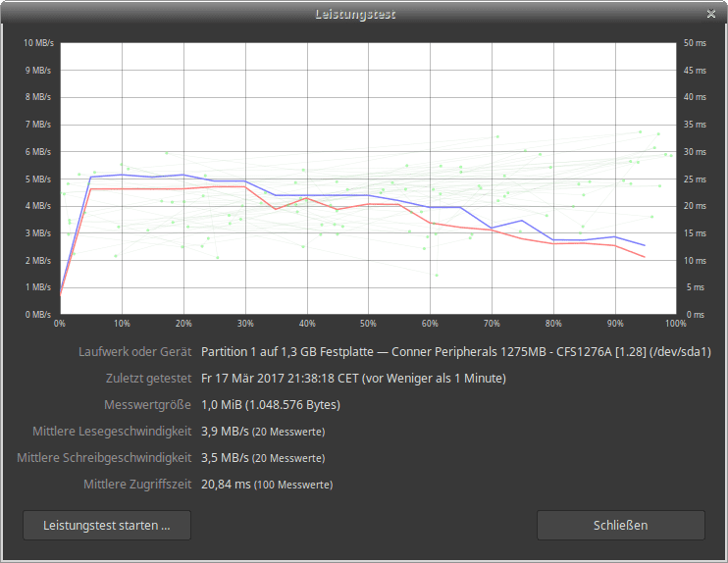Click the 'Mittlere Schreibgeschwindigkeit' label
The width and height of the screenshot is (728, 563).
click(x=104, y=458)
